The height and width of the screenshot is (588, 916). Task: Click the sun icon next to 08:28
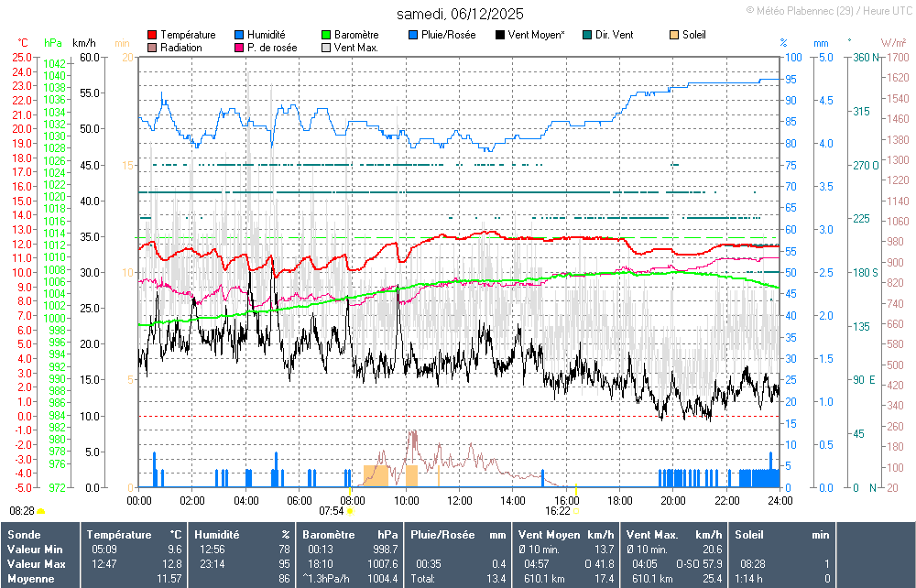tap(41, 511)
